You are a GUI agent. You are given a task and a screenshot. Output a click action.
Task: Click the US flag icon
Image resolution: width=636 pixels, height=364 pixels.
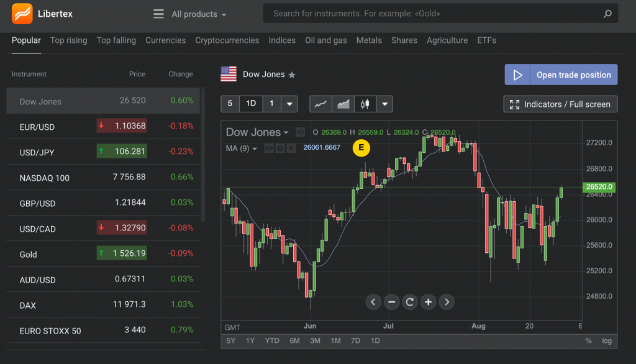tap(229, 75)
